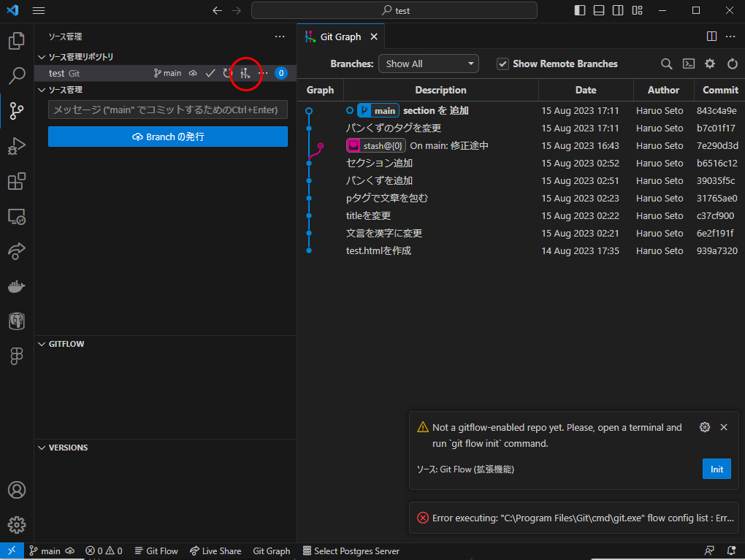Click the commit message input field
Screen dimensions: 745x560
pyautogui.click(x=168, y=110)
